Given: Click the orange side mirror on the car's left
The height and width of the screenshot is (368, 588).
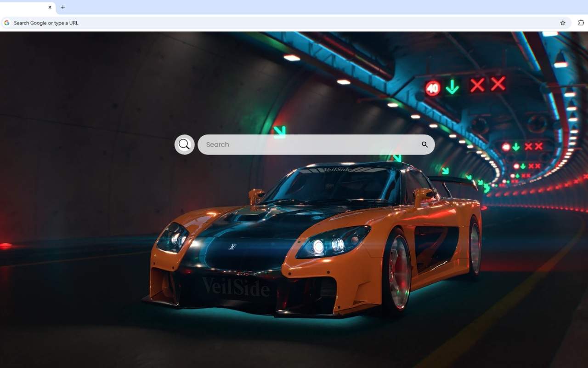Looking at the screenshot, I should pos(256,195).
